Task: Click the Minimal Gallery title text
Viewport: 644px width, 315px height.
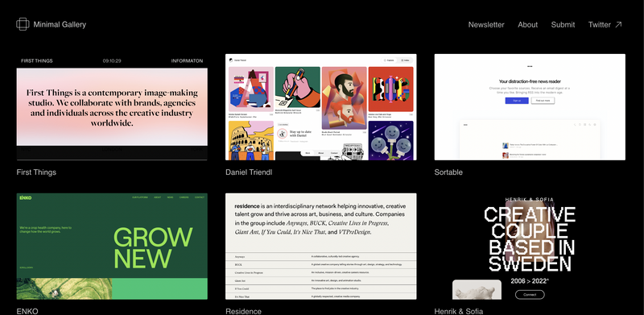Action: 60,25
